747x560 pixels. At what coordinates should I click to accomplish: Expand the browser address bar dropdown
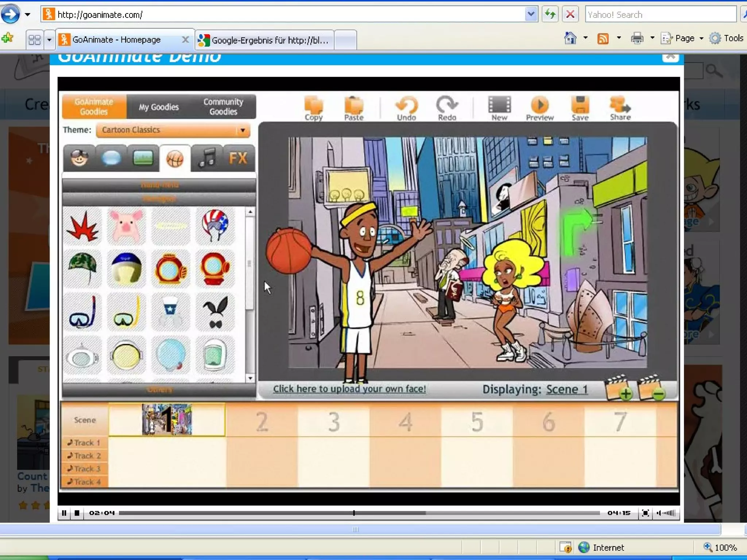(531, 15)
